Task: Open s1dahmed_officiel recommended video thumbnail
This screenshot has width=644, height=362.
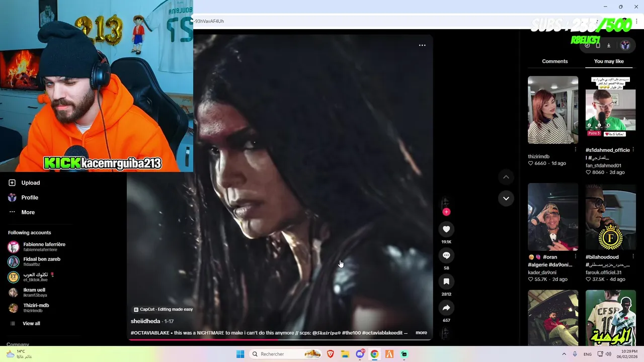Action: pyautogui.click(x=611, y=110)
